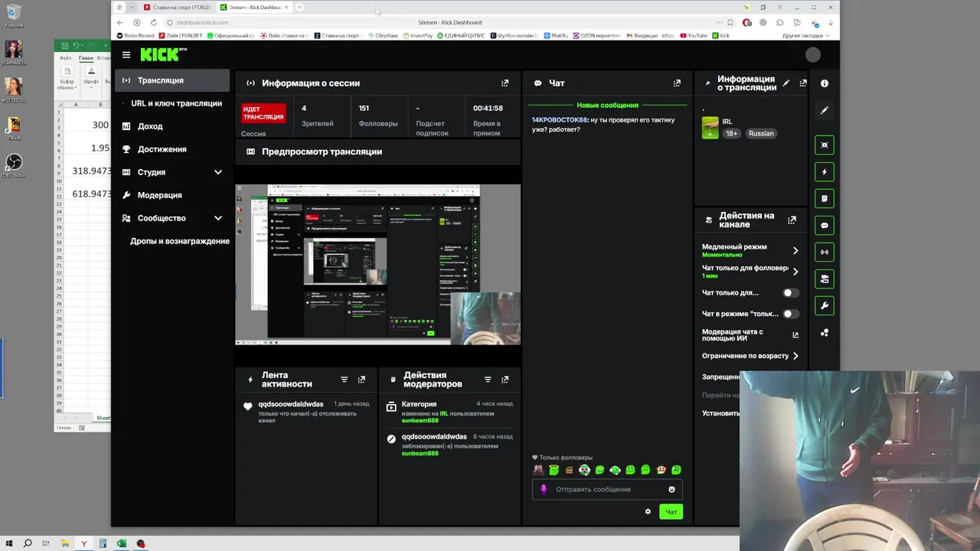The width and height of the screenshot is (980, 551).
Task: Filter the Activity Feed
Action: click(x=344, y=380)
